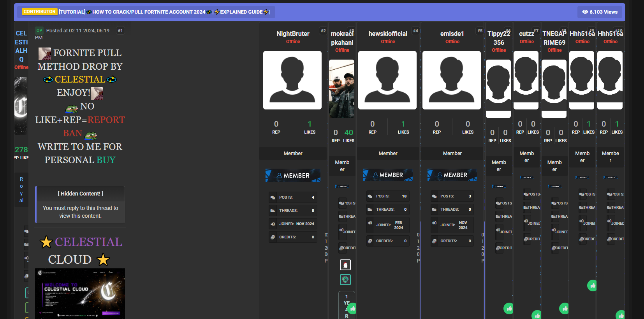Screen dimensions: 644x319
Task: Click post permalink #4
Action: click(x=415, y=31)
